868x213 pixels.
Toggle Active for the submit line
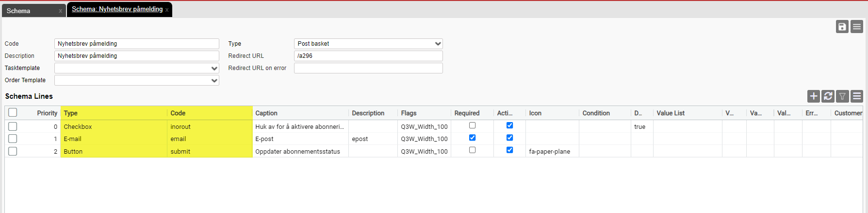509,150
